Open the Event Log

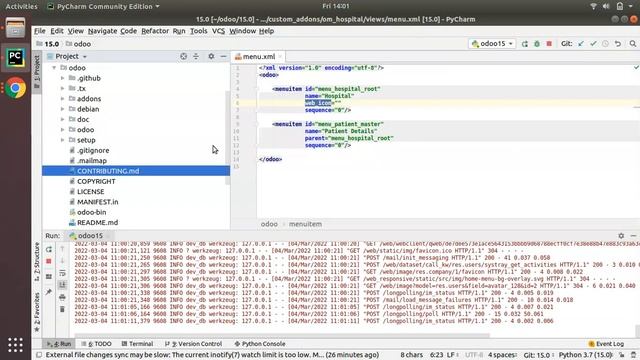click(x=606, y=344)
